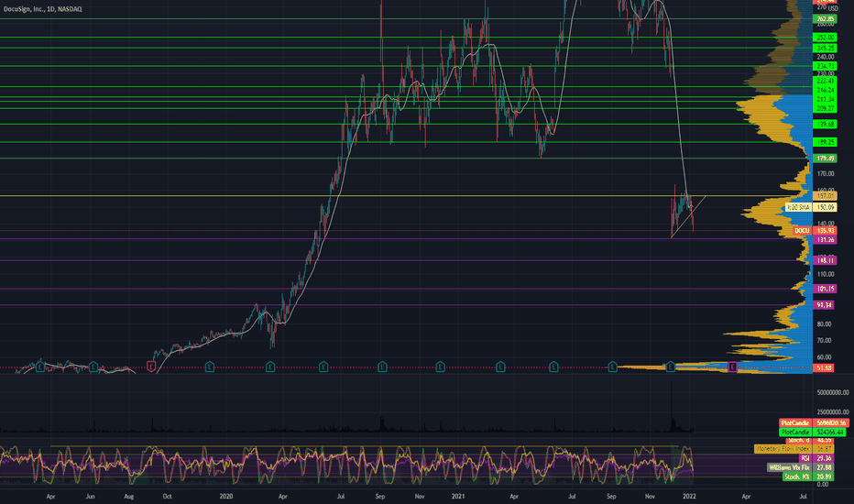Open the USD currency selector

coord(833,9)
